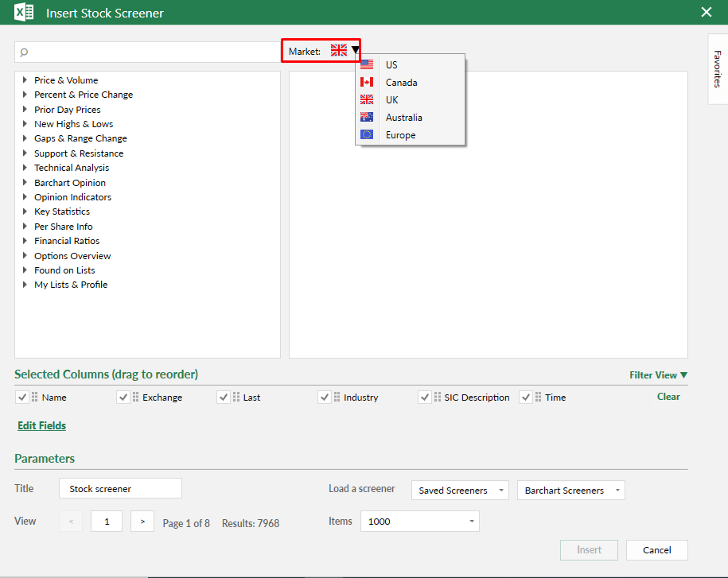This screenshot has width=728, height=578.
Task: Open the Edit Fields link
Action: (x=41, y=425)
